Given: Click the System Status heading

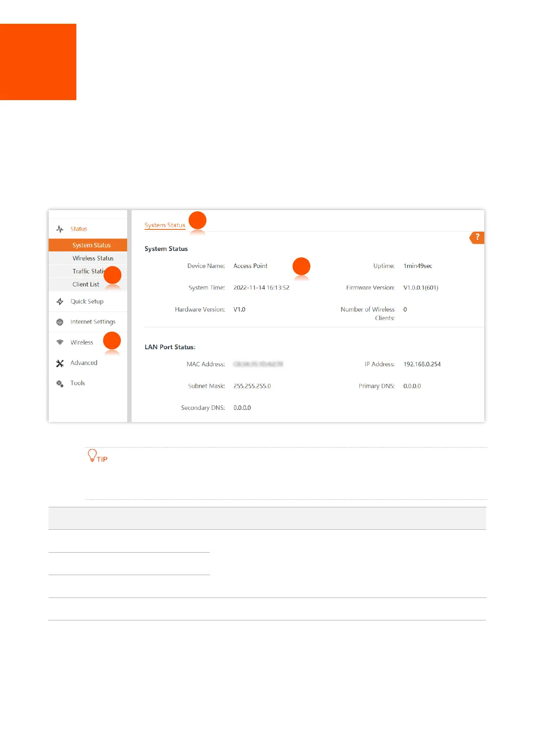Looking at the screenshot, I should (x=166, y=249).
